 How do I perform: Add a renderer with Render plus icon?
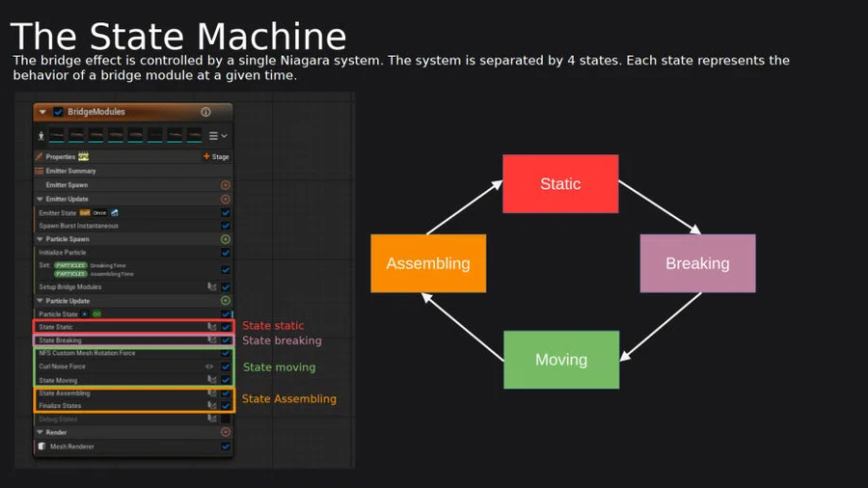pyautogui.click(x=226, y=432)
